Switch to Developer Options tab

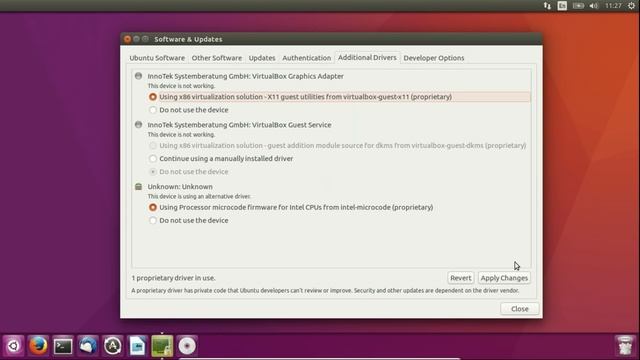tap(434, 58)
